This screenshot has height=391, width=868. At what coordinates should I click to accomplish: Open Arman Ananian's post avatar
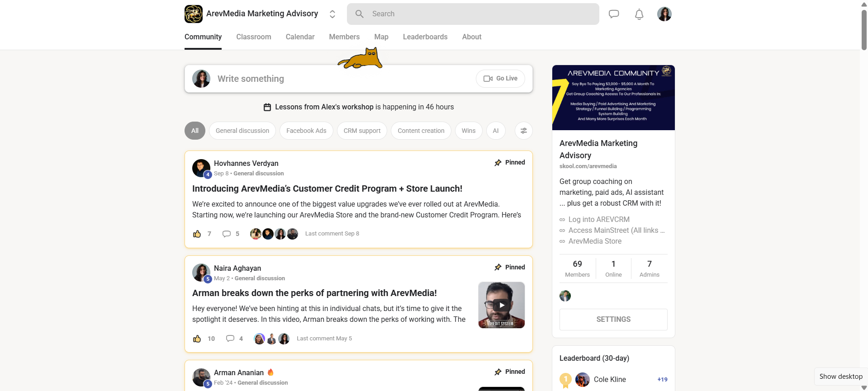(201, 377)
